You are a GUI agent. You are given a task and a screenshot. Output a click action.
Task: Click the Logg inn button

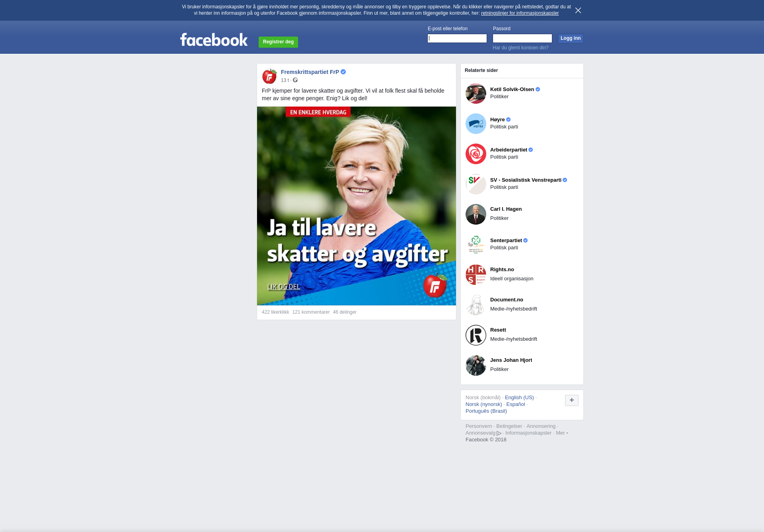click(x=571, y=38)
